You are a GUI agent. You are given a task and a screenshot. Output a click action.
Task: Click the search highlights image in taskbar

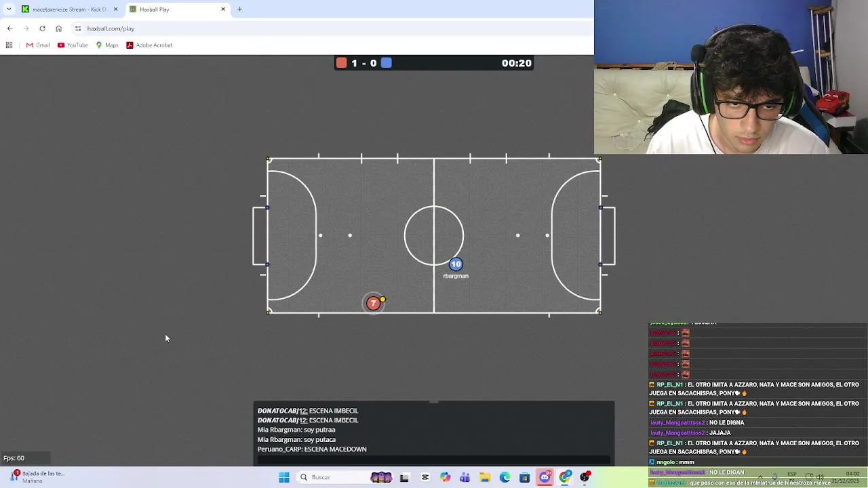coord(381,477)
